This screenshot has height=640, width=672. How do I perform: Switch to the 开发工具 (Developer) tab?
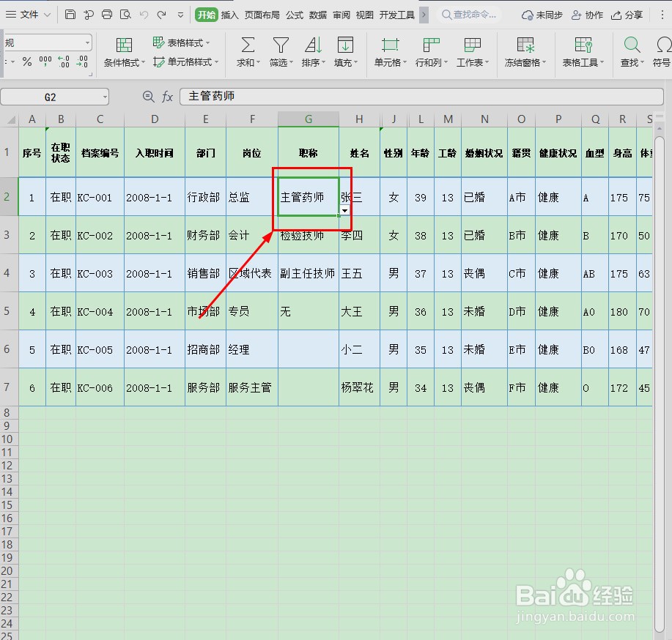[397, 15]
